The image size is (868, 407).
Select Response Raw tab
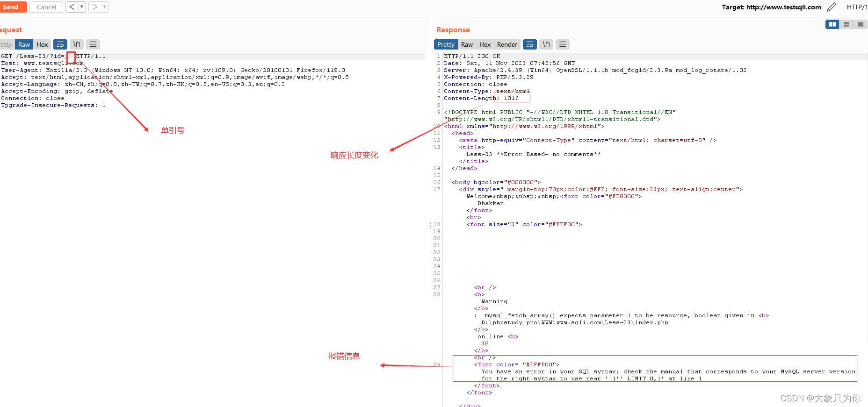(x=467, y=44)
